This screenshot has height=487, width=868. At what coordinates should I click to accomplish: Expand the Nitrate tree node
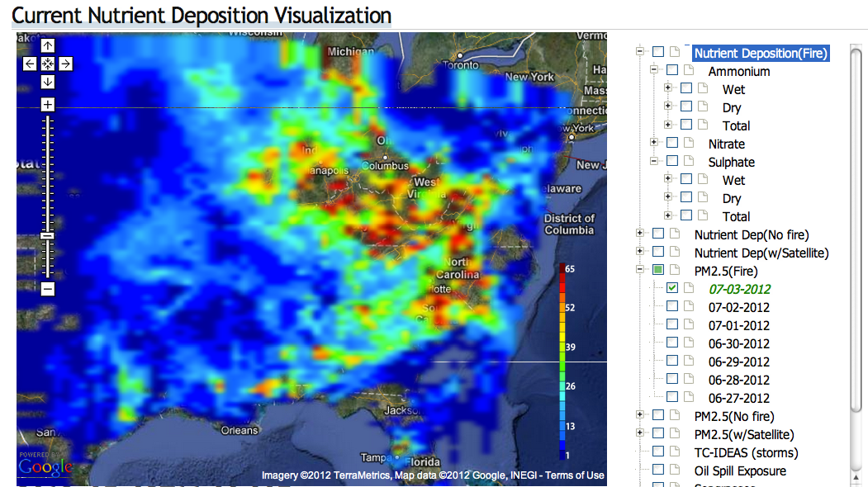coord(654,142)
